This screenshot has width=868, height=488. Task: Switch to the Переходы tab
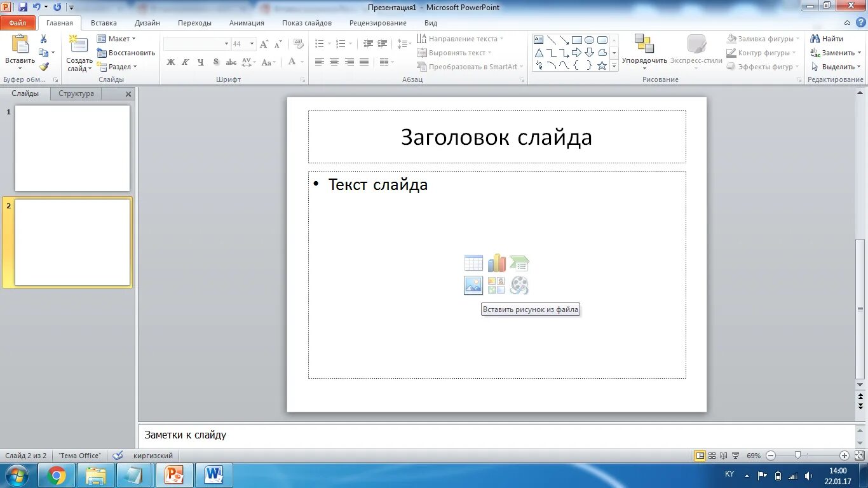click(x=194, y=23)
